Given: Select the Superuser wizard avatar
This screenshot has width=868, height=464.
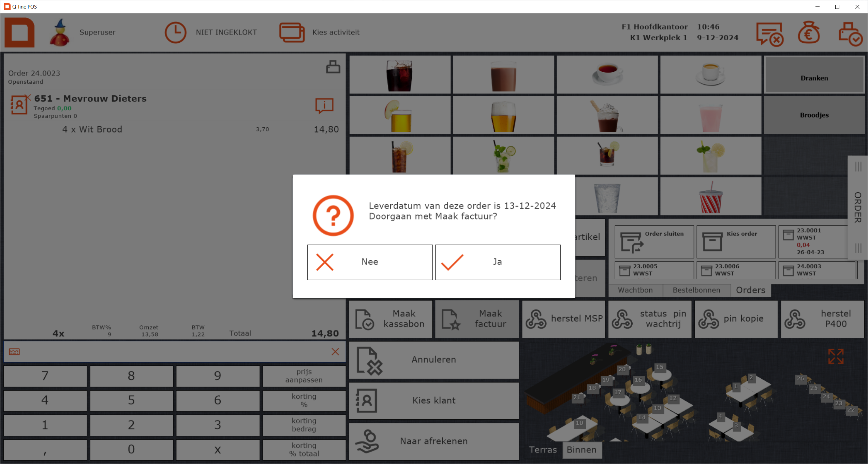Looking at the screenshot, I should pyautogui.click(x=60, y=32).
